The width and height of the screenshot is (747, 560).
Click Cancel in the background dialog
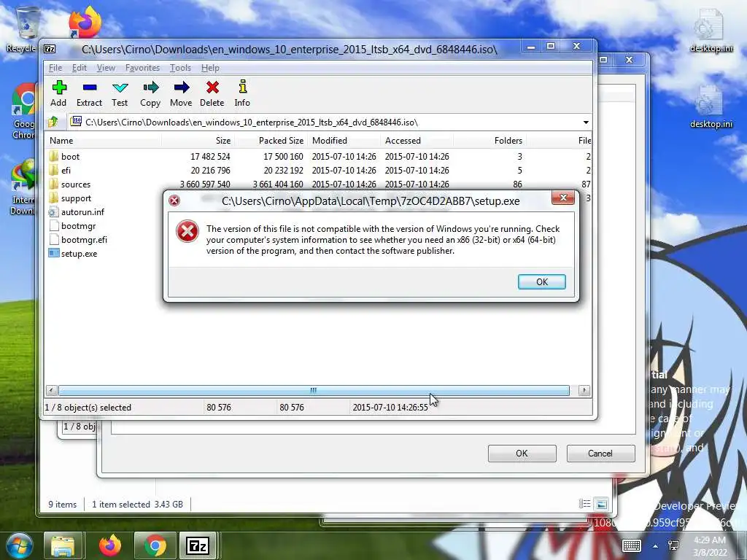[600, 454]
